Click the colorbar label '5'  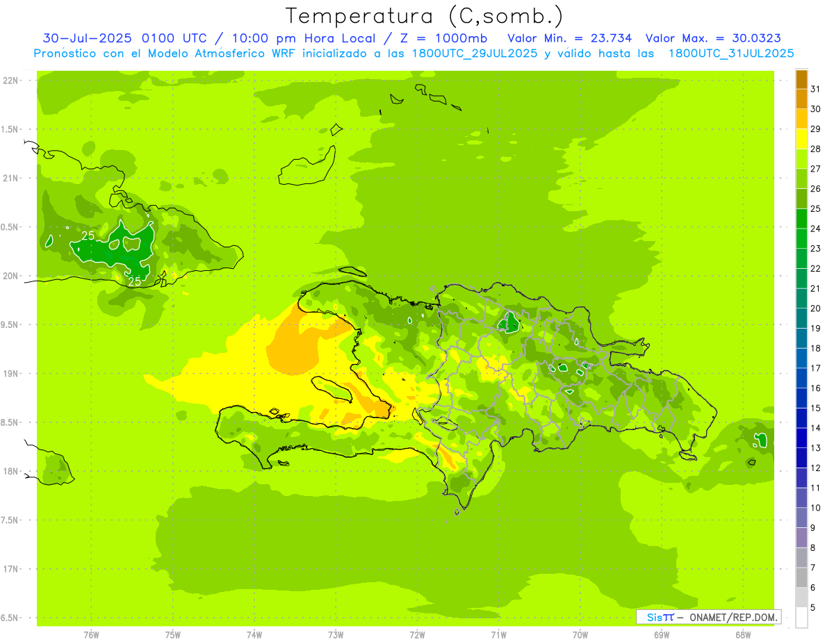point(812,608)
